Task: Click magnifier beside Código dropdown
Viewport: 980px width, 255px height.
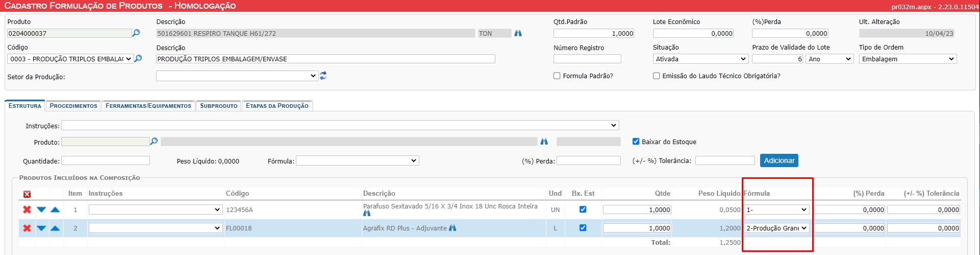Action: pyautogui.click(x=138, y=59)
